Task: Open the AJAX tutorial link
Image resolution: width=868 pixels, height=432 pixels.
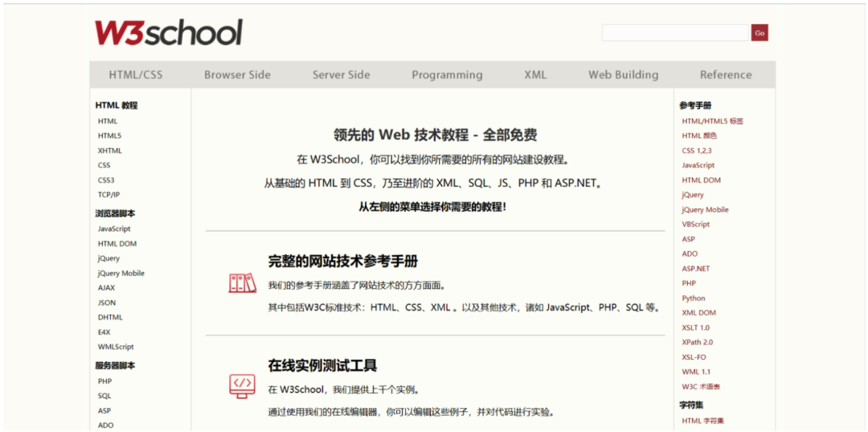Action: click(x=106, y=288)
